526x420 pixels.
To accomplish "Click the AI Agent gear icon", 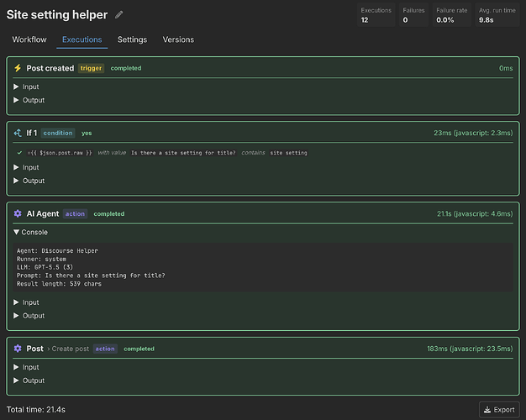I will 18,213.
